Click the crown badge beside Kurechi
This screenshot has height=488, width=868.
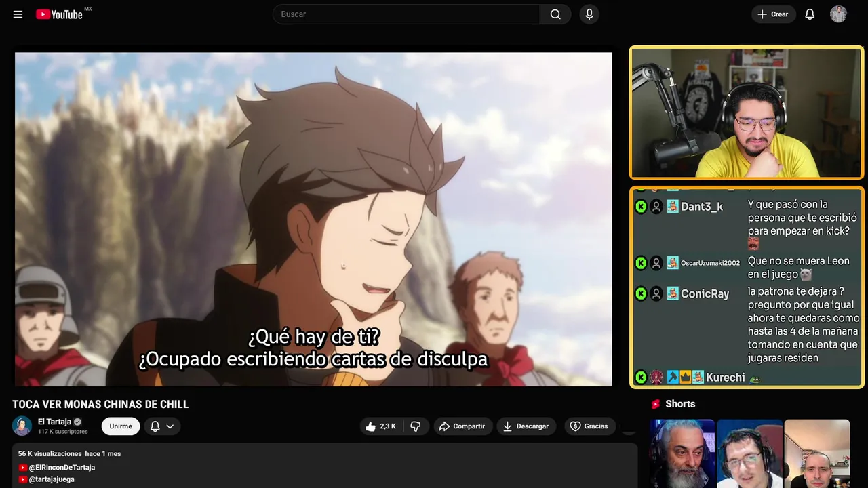point(685,378)
